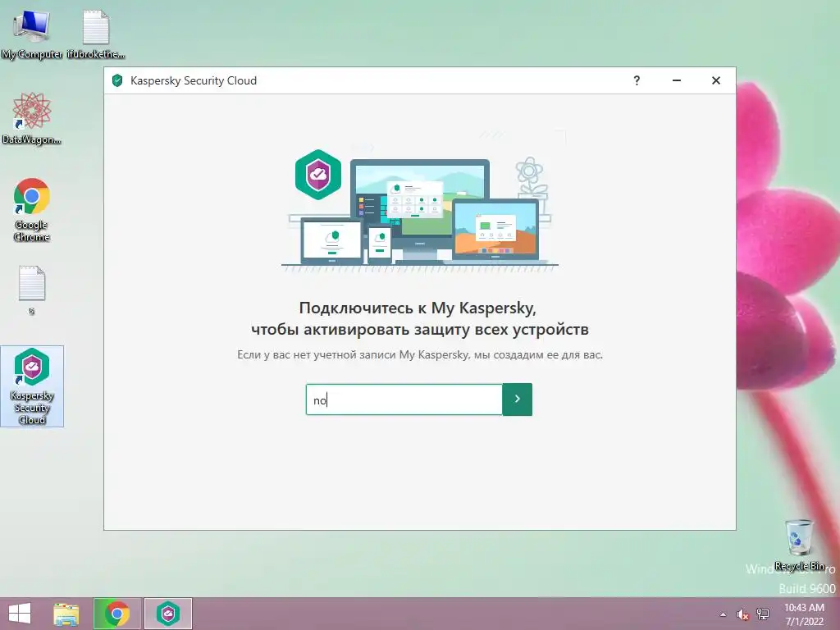
Task: Close the Kaspersky Security Cloud window
Action: coord(715,80)
